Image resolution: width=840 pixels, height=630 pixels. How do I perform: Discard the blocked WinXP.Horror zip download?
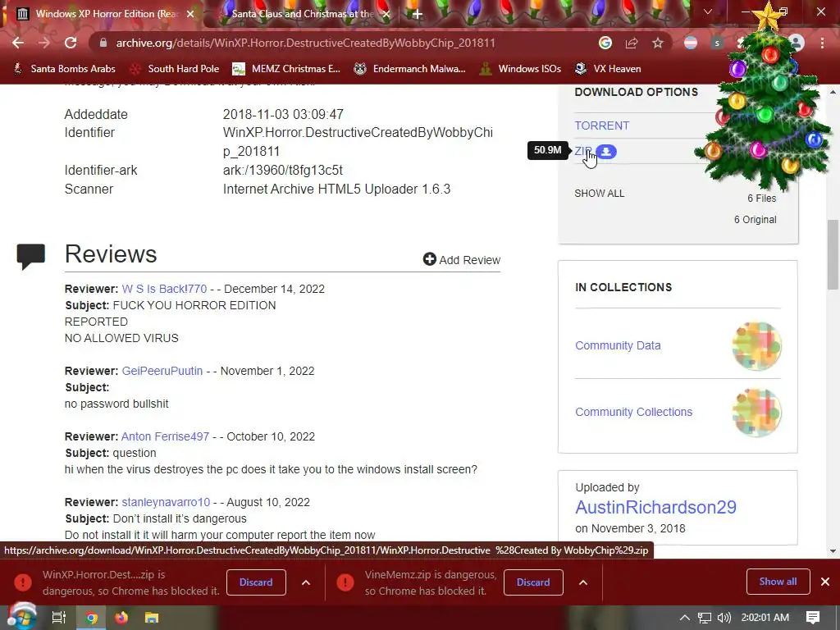click(256, 582)
